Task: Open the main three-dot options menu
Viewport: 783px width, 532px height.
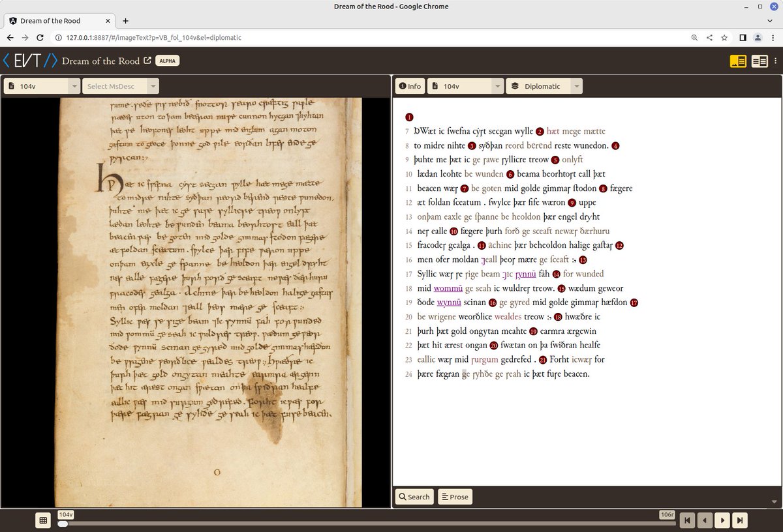Action: pyautogui.click(x=775, y=61)
